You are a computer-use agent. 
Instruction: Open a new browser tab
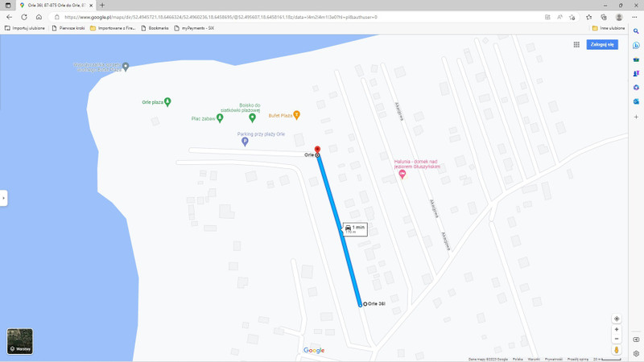pos(102,6)
